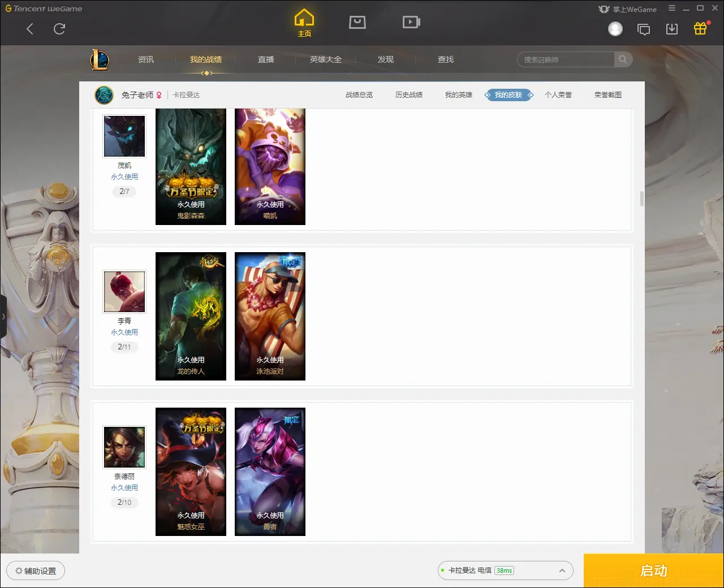This screenshot has width=724, height=588.
Task: Click the search magnifier button
Action: point(623,59)
